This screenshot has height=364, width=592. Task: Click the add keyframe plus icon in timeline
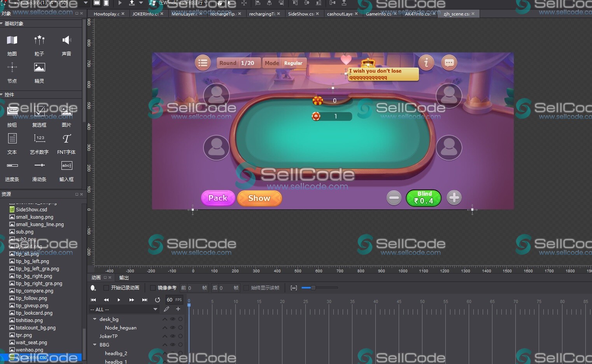[x=178, y=309]
